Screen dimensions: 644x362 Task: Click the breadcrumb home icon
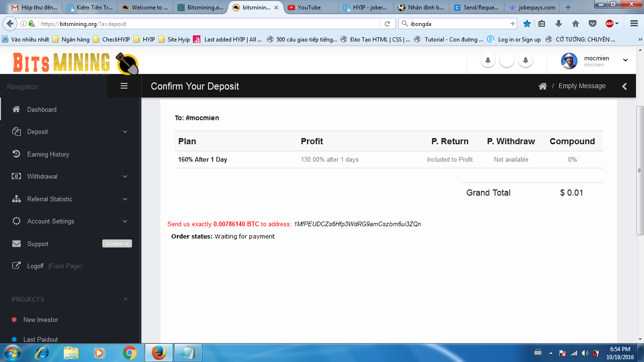click(x=543, y=86)
